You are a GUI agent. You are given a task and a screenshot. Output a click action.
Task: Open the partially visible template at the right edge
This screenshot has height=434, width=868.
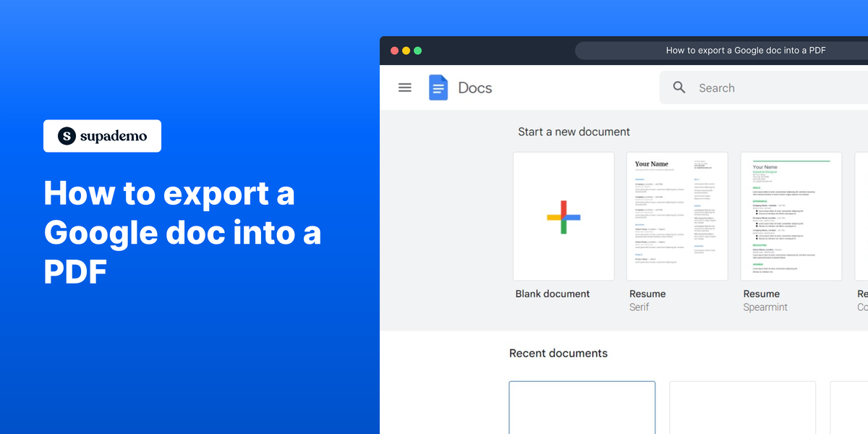(x=861, y=216)
